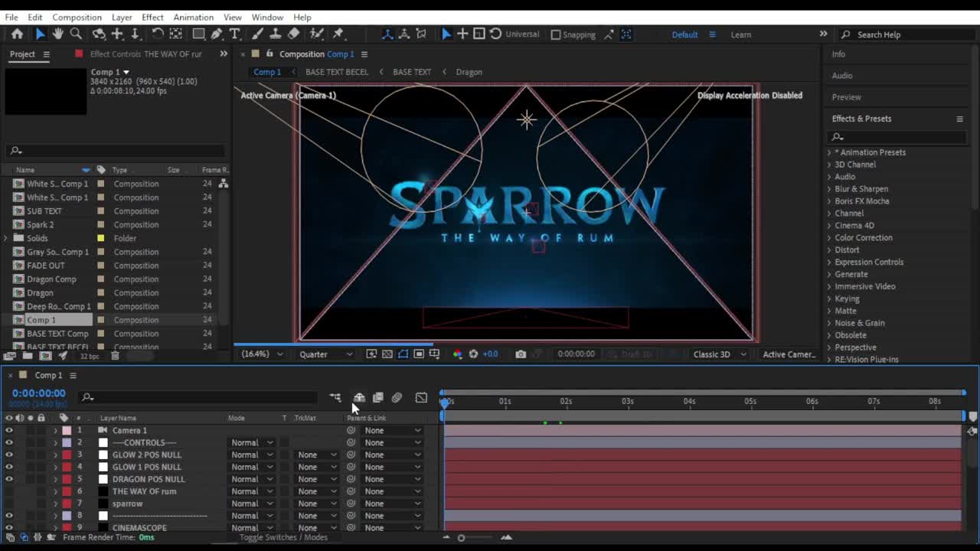This screenshot has height=551, width=980.
Task: Select the Zoom magnifier tool
Action: click(x=76, y=34)
